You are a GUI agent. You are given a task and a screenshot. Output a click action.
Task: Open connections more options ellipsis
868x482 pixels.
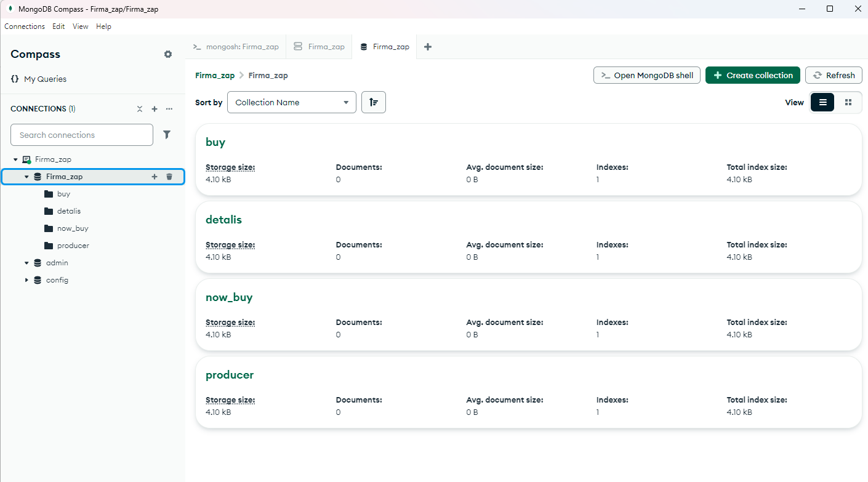click(169, 109)
